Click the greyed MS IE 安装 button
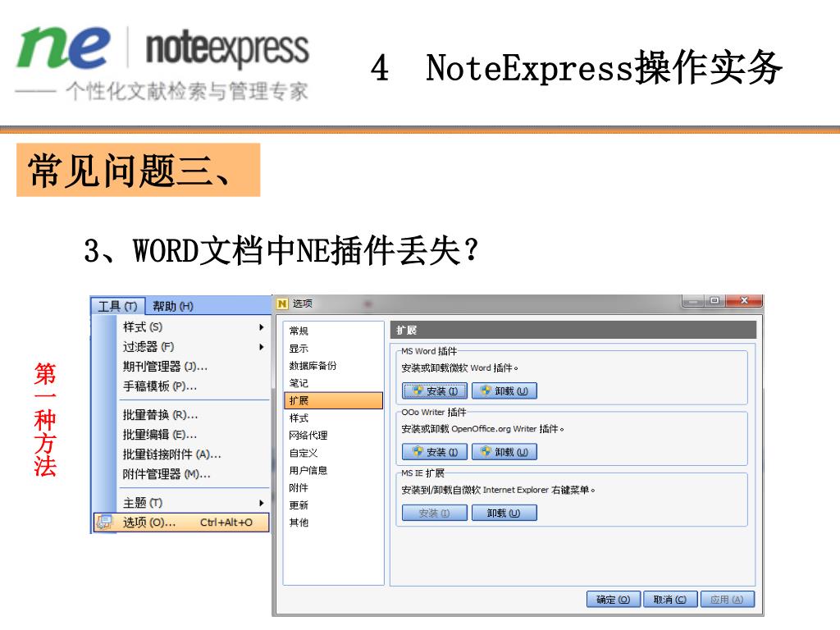Image resolution: width=840 pixels, height=630 pixels. [x=435, y=514]
